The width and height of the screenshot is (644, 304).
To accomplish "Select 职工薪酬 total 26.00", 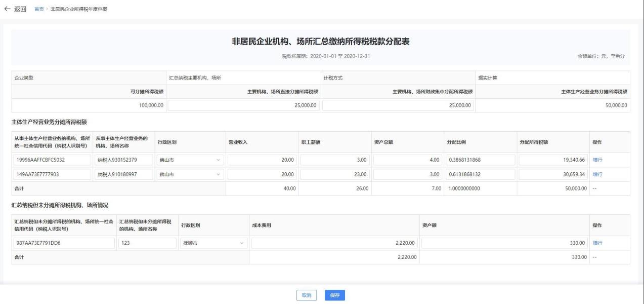I will pyautogui.click(x=362, y=188).
